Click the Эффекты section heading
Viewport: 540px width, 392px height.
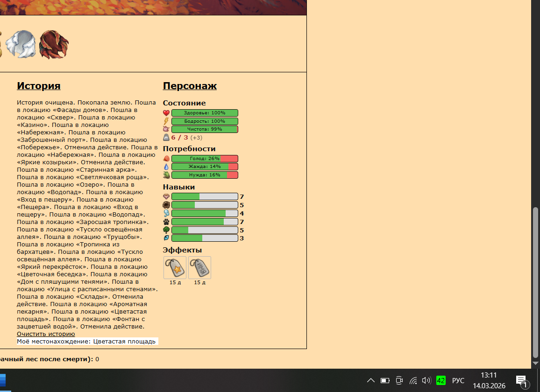coord(182,250)
